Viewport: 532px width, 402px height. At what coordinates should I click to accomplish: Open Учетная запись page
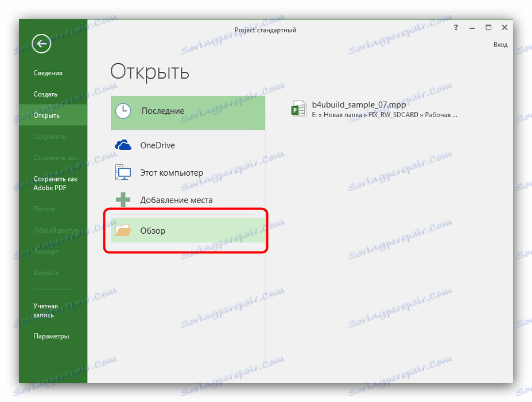[45, 310]
